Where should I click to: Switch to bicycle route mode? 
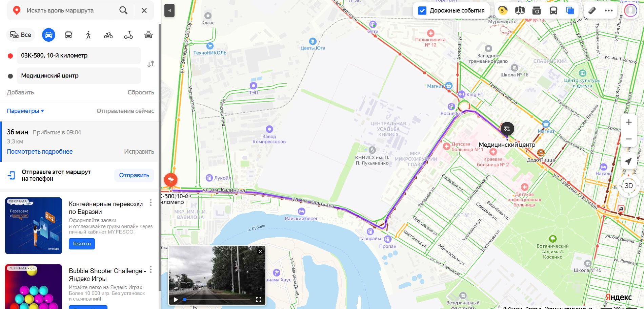(108, 35)
